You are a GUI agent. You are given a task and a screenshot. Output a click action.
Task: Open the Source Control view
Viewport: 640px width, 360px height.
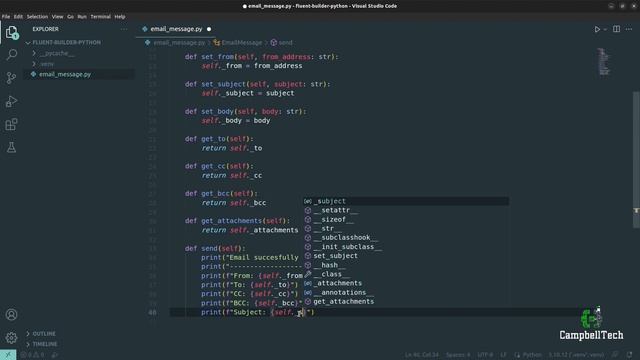(11, 78)
